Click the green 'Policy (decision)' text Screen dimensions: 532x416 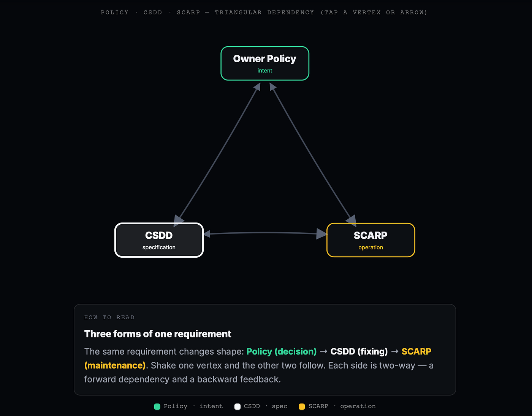pyautogui.click(x=282, y=351)
